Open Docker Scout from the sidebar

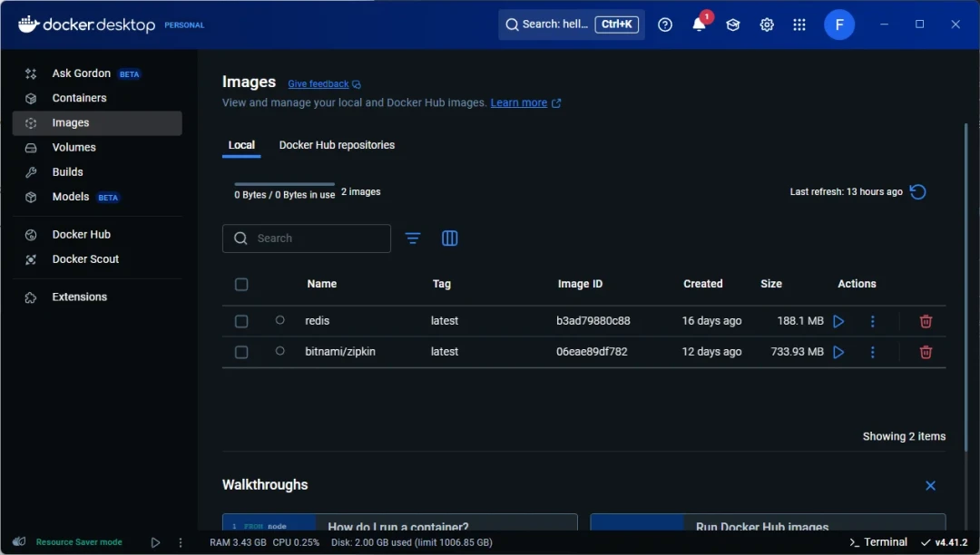click(x=97, y=259)
